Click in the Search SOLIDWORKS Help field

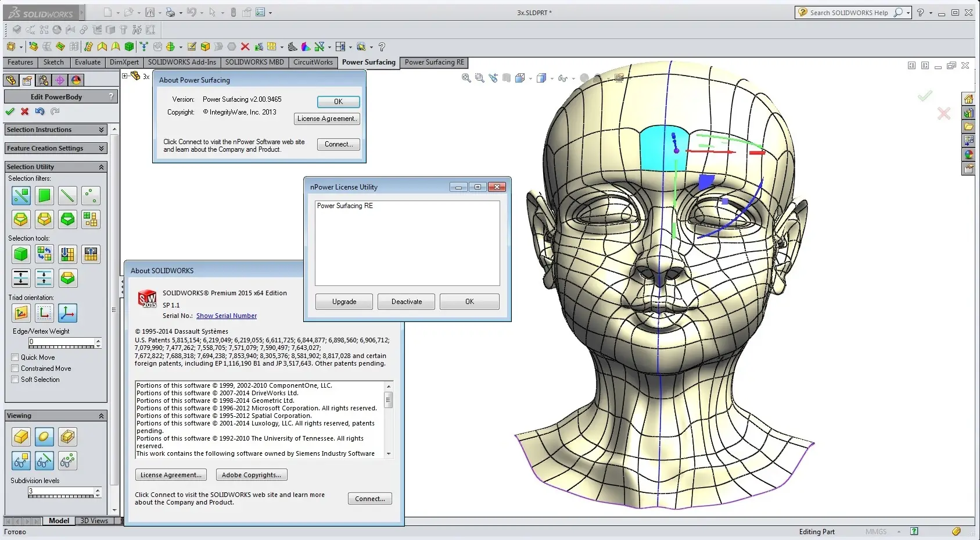click(x=849, y=13)
